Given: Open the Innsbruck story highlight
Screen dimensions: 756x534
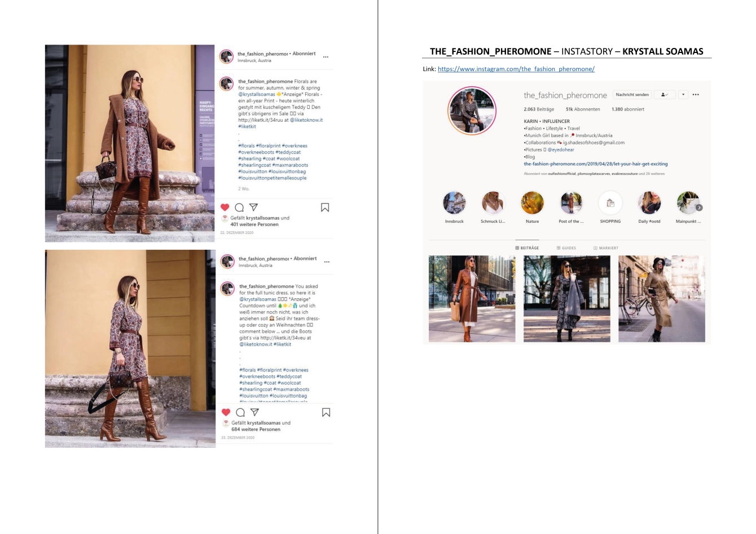Looking at the screenshot, I should (x=454, y=204).
